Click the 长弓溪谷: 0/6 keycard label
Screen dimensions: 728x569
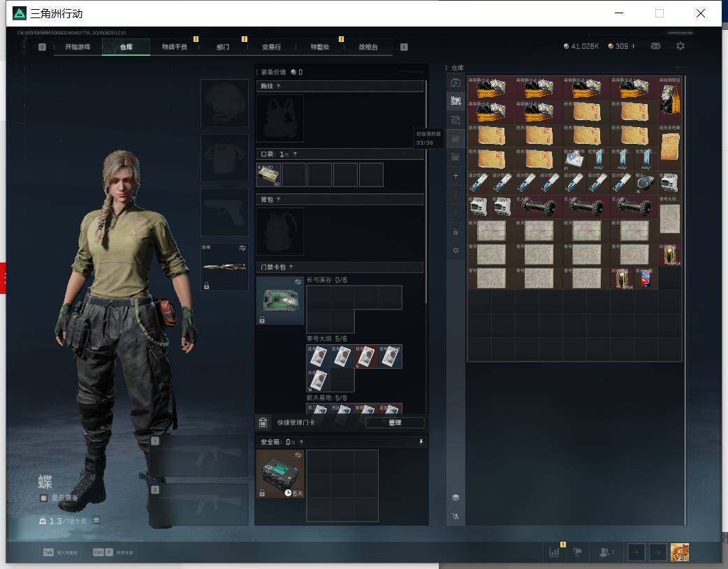(326, 280)
